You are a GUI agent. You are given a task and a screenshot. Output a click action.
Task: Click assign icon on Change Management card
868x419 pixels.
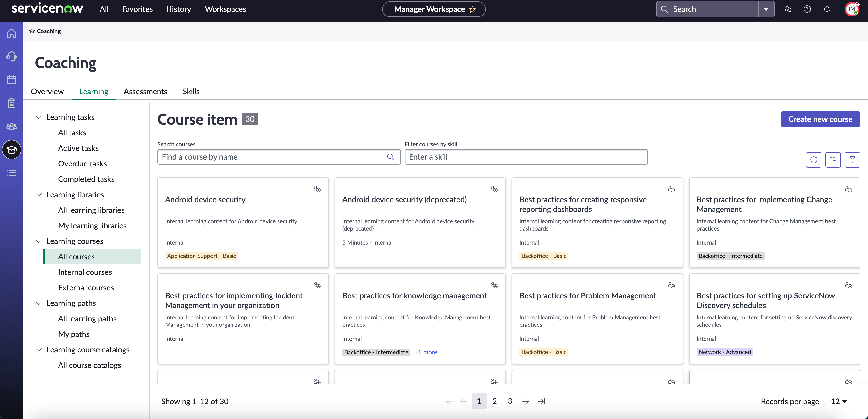pyautogui.click(x=848, y=189)
